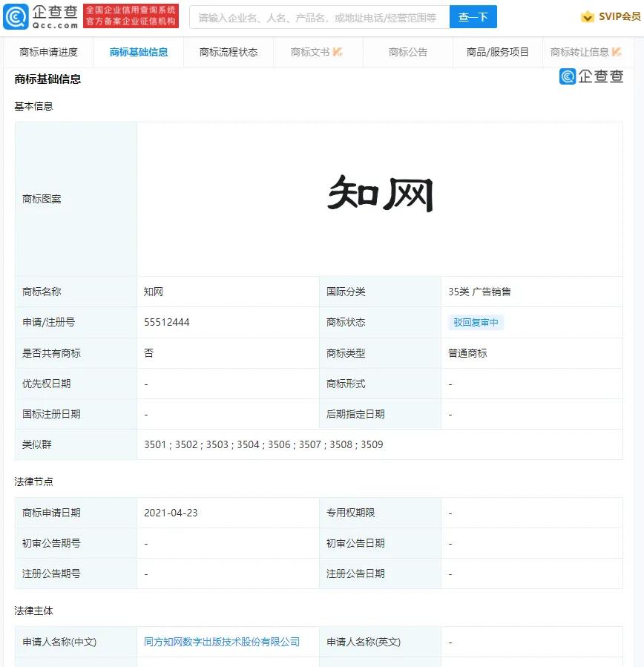Click the 35类 广告销售 value
Viewport: 644px width, 667px height.
click(x=479, y=292)
